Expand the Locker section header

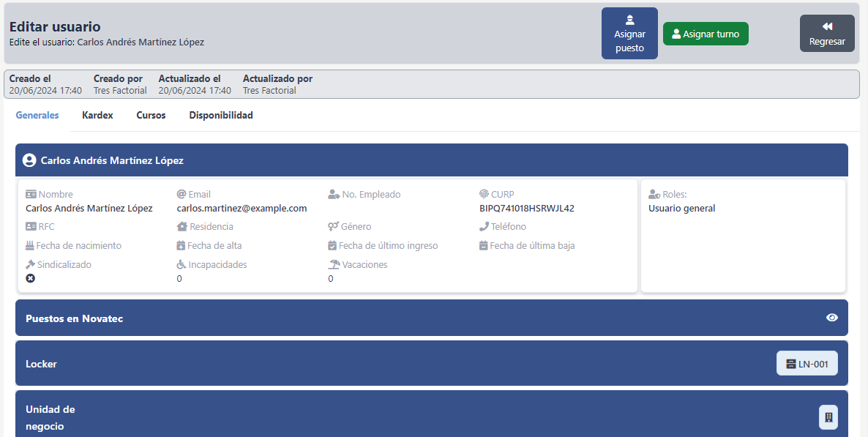pyautogui.click(x=366, y=364)
